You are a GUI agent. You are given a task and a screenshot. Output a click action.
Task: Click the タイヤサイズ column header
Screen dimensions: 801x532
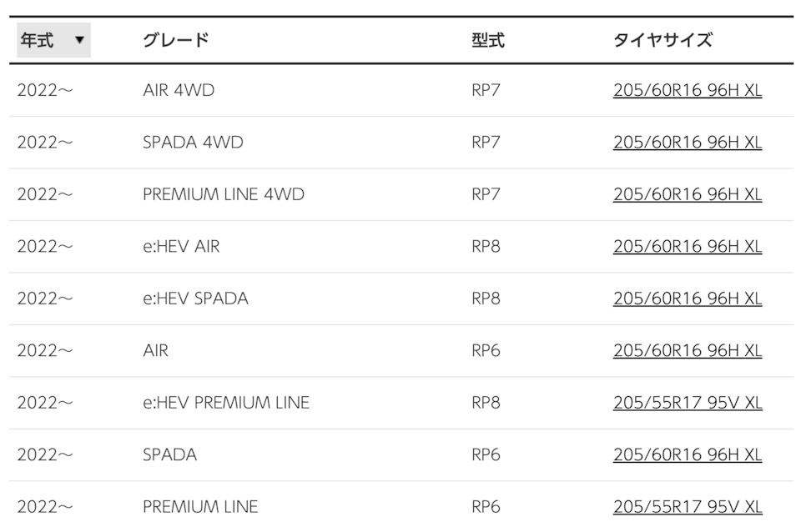click(x=662, y=40)
